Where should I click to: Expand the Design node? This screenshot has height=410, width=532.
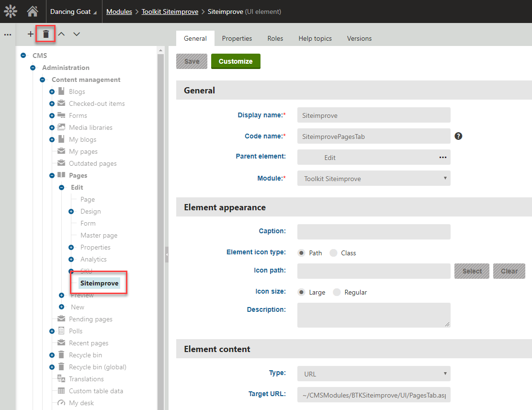click(x=71, y=211)
